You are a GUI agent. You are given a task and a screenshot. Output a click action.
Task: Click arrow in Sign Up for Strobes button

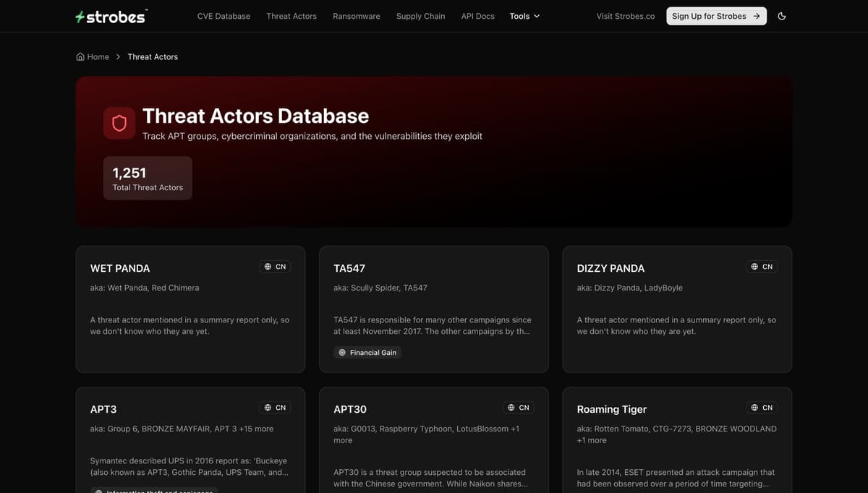pyautogui.click(x=757, y=16)
